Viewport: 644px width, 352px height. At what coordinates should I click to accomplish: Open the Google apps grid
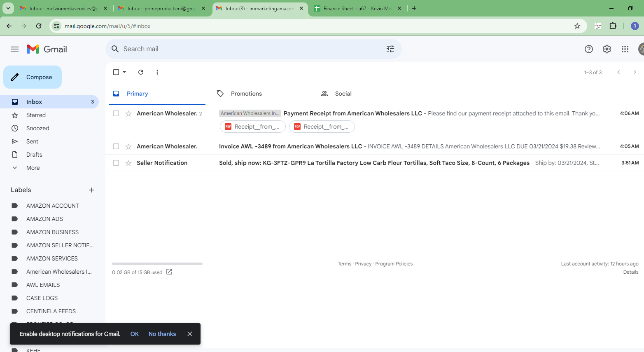625,49
